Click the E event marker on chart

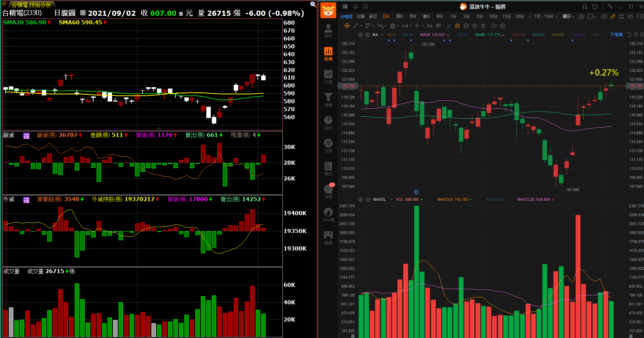click(416, 192)
